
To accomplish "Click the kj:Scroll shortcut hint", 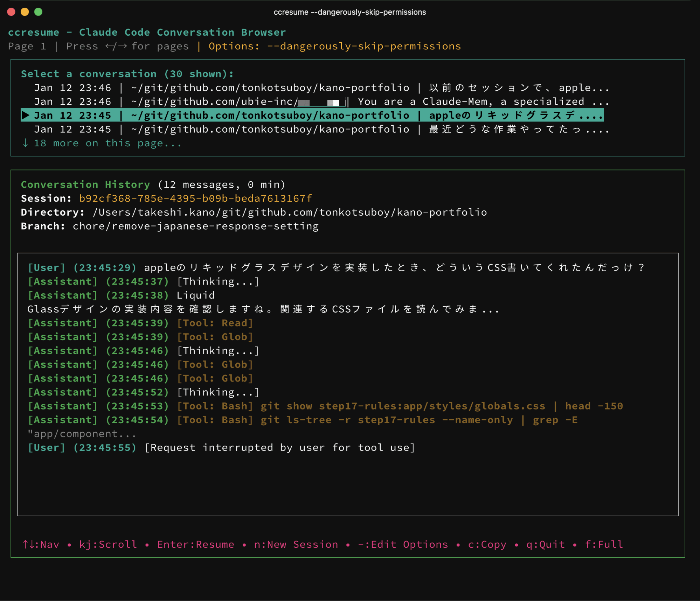I will 108,544.
